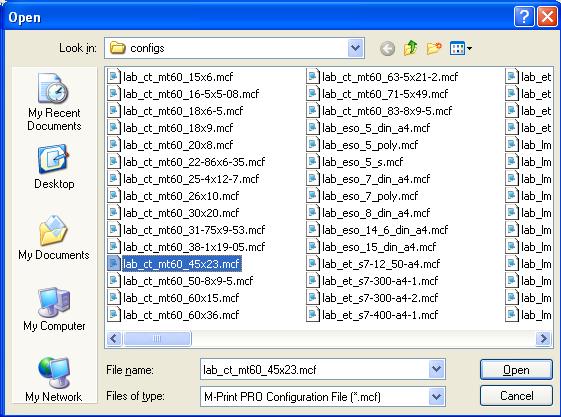Click the Open button
Viewport: 561px width, 417px height.
[x=516, y=369]
